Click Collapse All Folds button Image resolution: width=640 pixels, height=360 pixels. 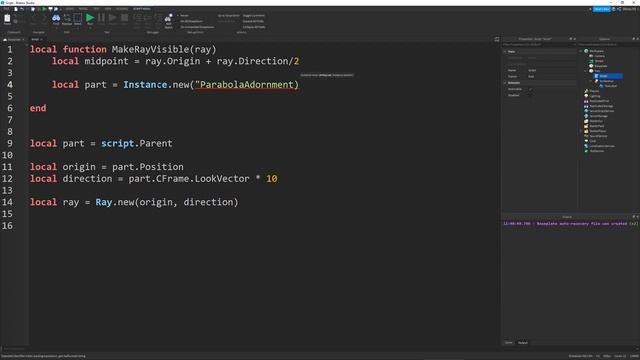pos(254,27)
